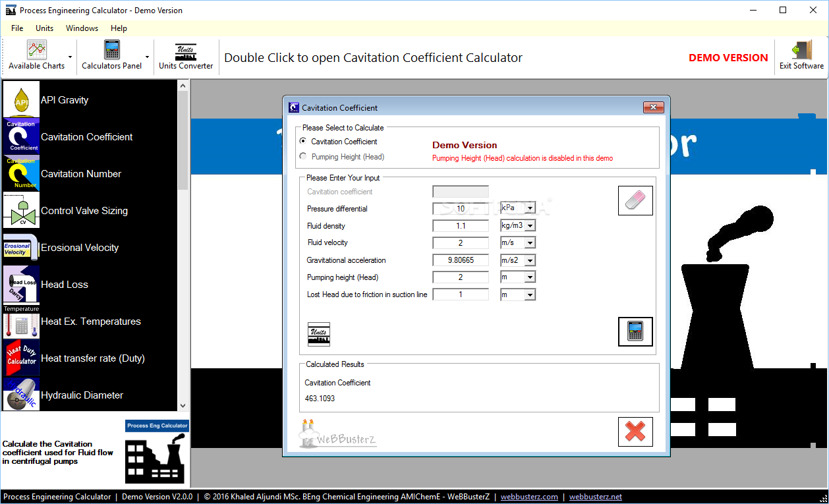Open the File menu
Viewport: 829px width, 504px height.
(x=17, y=28)
